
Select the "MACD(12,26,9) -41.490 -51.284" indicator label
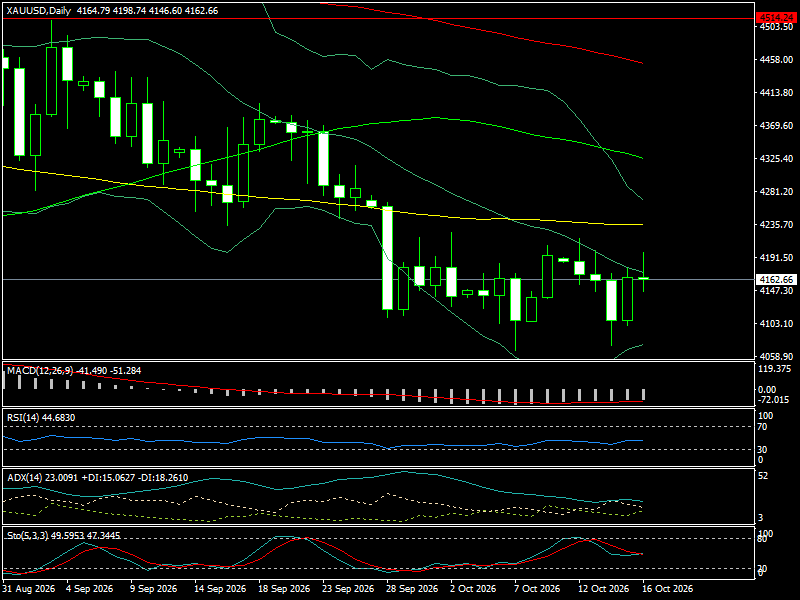click(x=74, y=371)
